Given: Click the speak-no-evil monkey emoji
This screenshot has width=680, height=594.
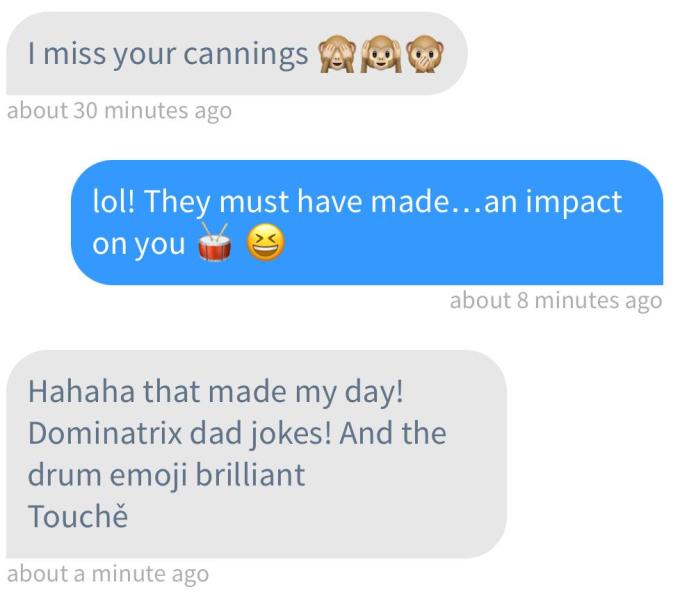Looking at the screenshot, I should 425,54.
